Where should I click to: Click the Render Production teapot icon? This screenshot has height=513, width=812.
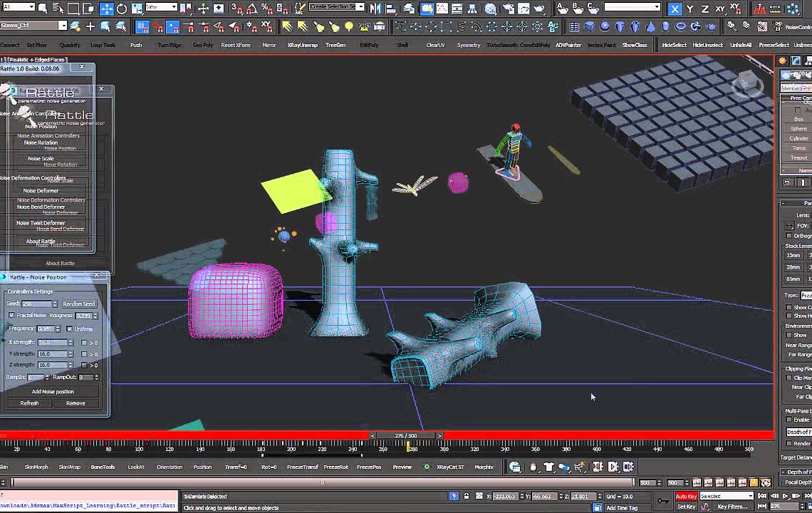tap(539, 9)
